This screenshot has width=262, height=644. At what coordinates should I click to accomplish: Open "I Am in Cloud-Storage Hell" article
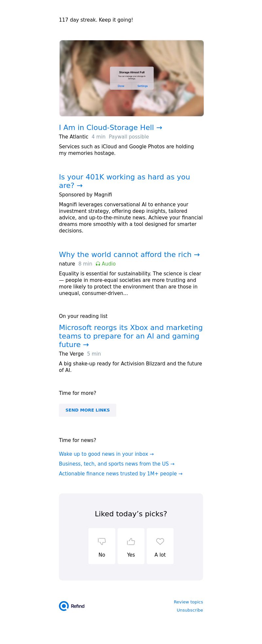[110, 128]
